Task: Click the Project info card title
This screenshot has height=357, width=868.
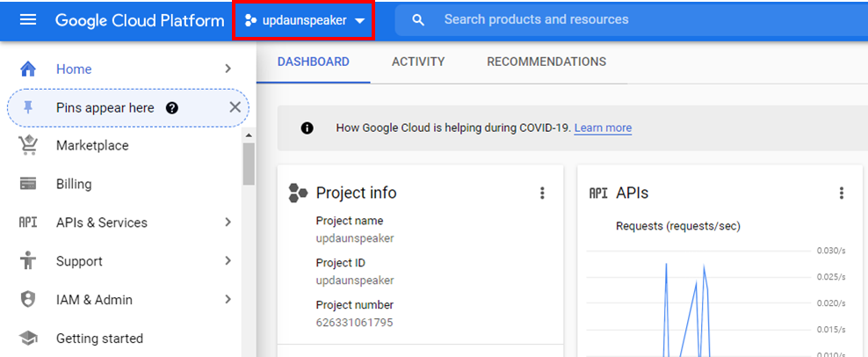Action: (x=356, y=193)
